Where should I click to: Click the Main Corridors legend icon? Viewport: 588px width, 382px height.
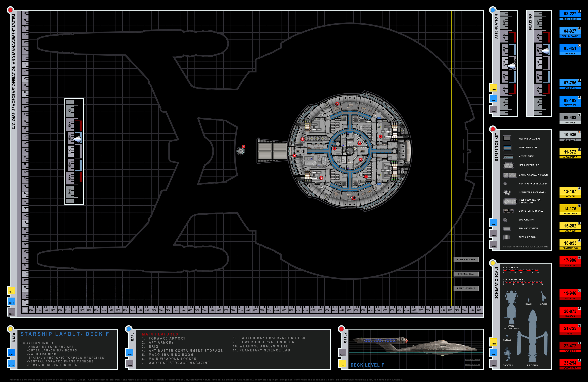click(507, 148)
